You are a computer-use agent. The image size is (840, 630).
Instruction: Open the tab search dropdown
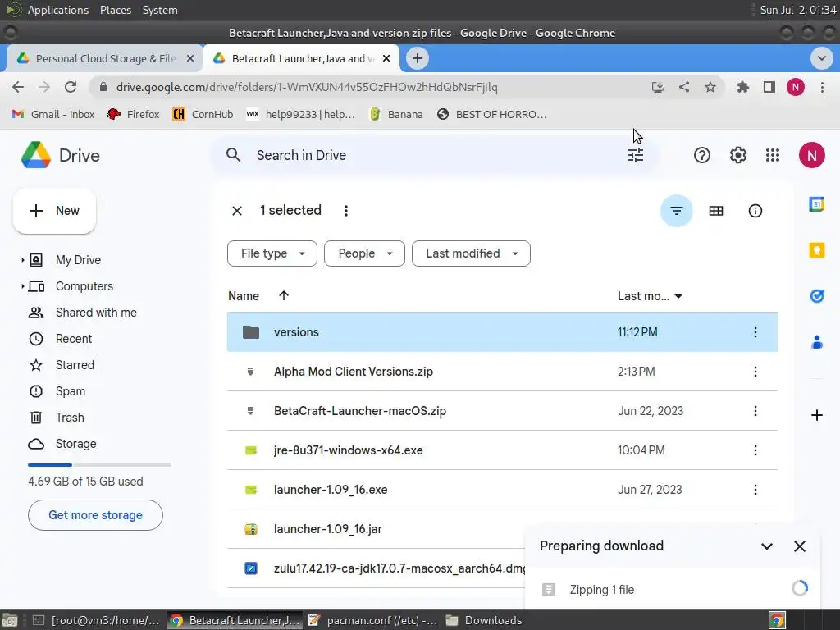821,58
